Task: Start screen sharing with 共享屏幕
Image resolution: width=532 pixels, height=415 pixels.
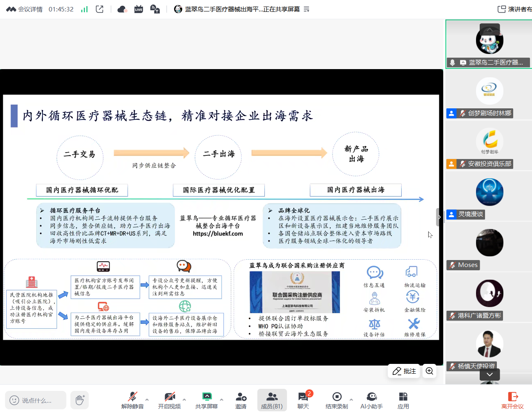Action: coord(206,400)
